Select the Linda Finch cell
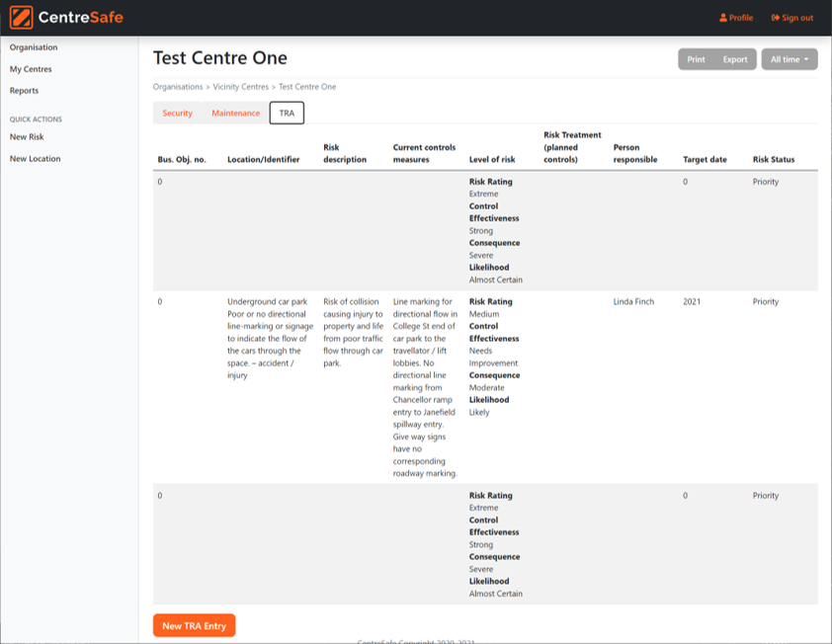This screenshot has height=644, width=832. (x=633, y=301)
